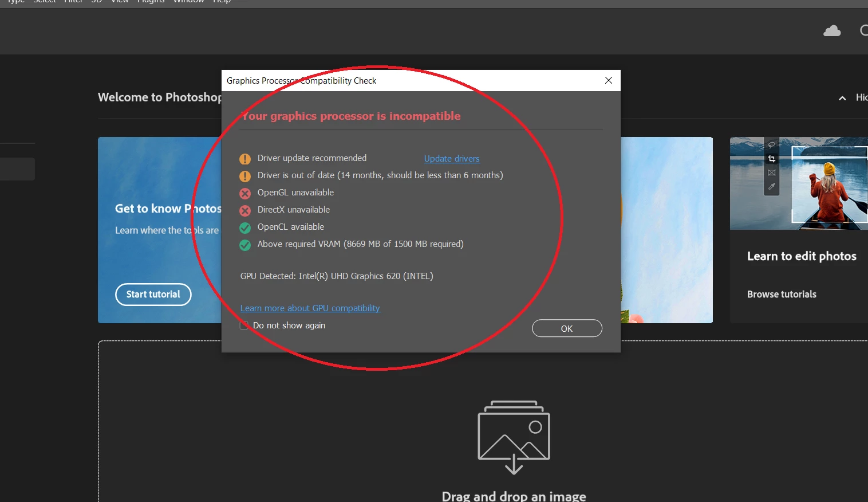Click the red error icon beside OpenGL unavailable
The image size is (868, 502).
[245, 193]
